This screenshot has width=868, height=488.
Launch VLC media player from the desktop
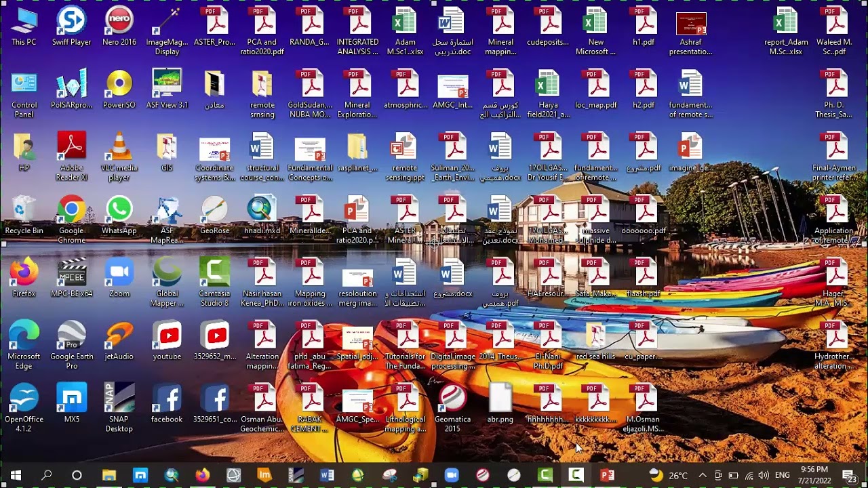pos(119,157)
